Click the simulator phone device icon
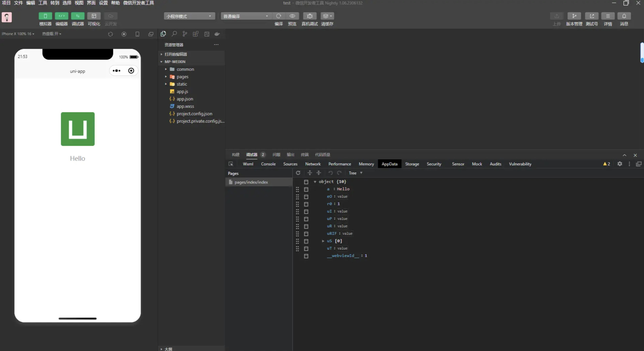 137,34
